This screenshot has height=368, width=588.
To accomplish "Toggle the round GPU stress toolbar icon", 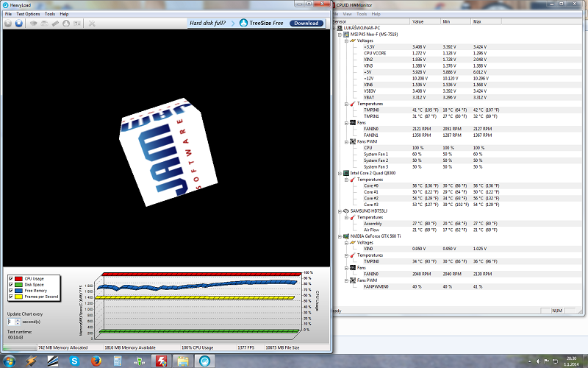I will (66, 24).
